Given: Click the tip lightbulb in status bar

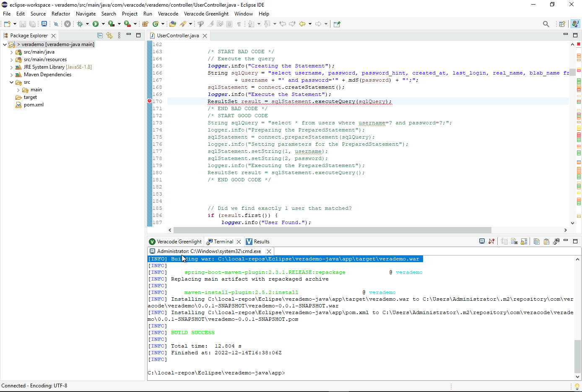Looking at the screenshot, I should (577, 386).
